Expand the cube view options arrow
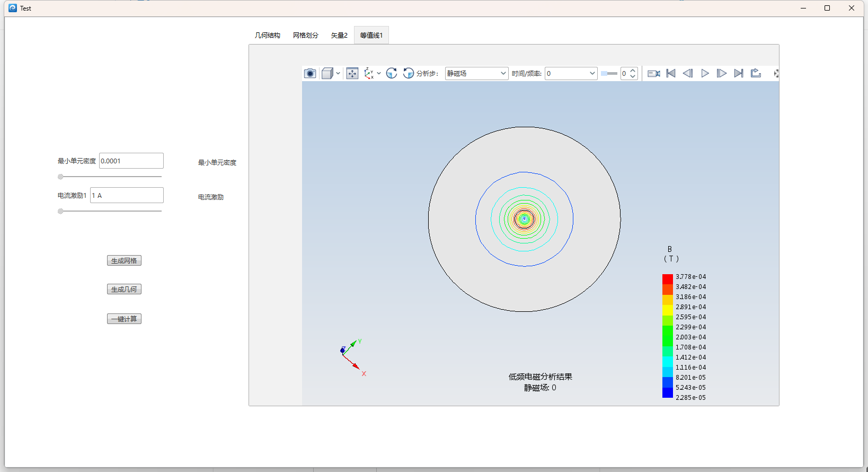 click(338, 73)
